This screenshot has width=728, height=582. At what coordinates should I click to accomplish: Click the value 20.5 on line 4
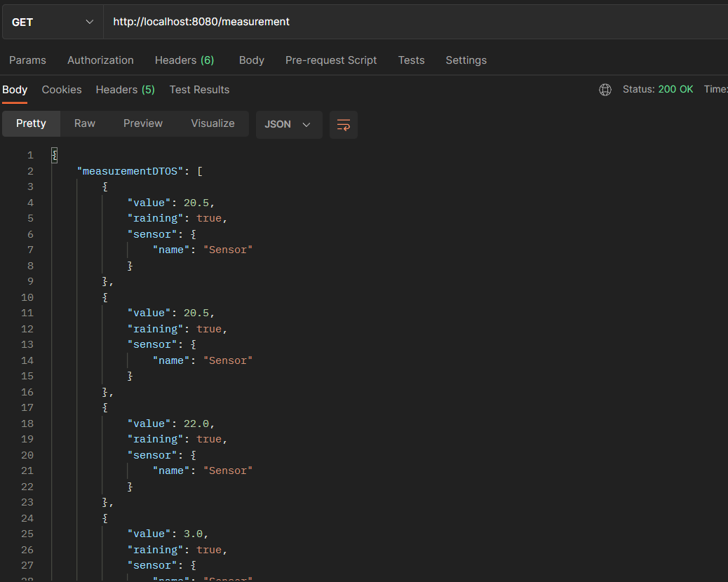196,203
